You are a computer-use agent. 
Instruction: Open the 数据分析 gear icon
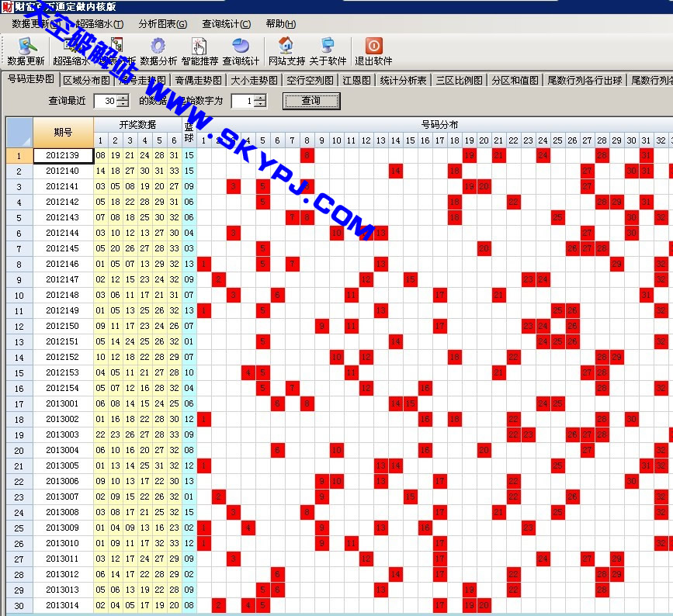(158, 50)
